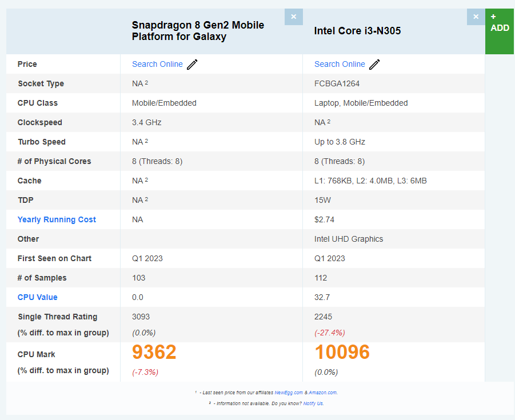Click the # of Samples row label

(x=42, y=278)
